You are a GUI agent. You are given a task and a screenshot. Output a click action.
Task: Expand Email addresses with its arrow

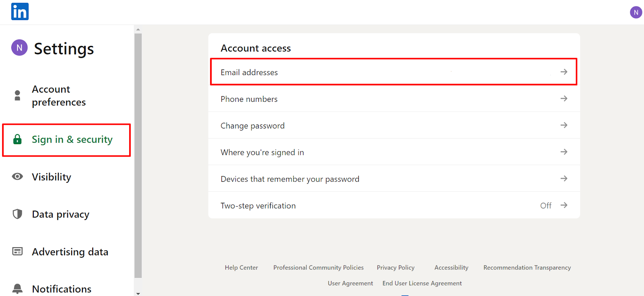[x=564, y=72]
